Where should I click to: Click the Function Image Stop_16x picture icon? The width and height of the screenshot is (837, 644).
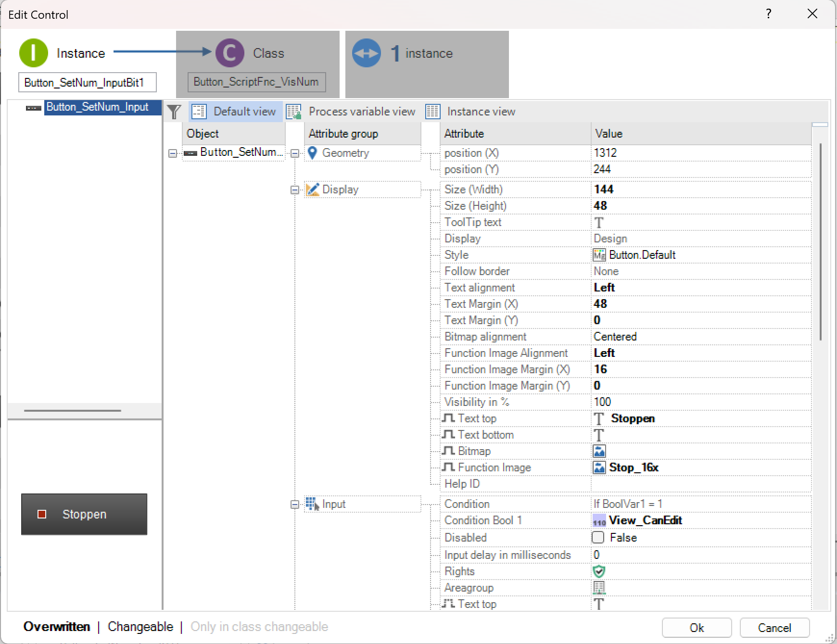click(x=599, y=467)
